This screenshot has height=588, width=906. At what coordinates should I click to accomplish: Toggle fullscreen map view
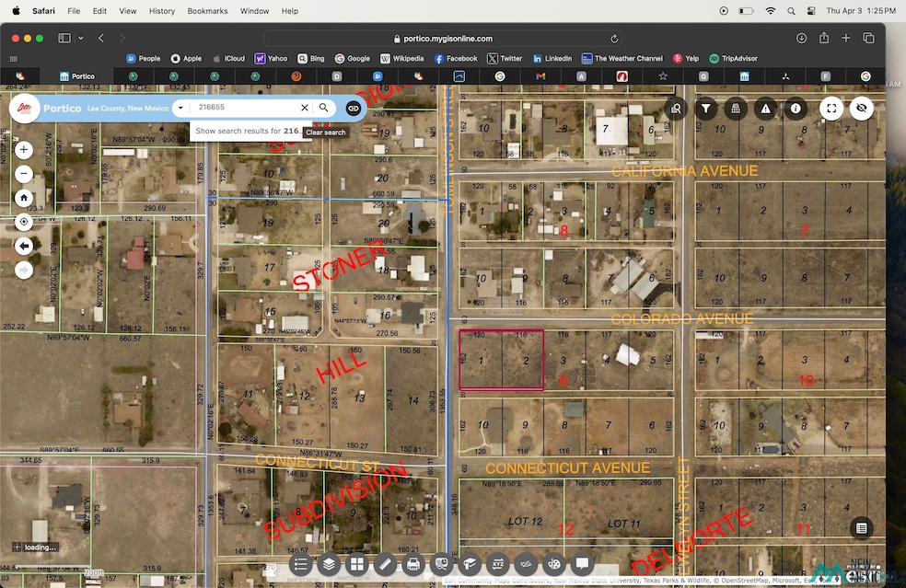pyautogui.click(x=831, y=108)
